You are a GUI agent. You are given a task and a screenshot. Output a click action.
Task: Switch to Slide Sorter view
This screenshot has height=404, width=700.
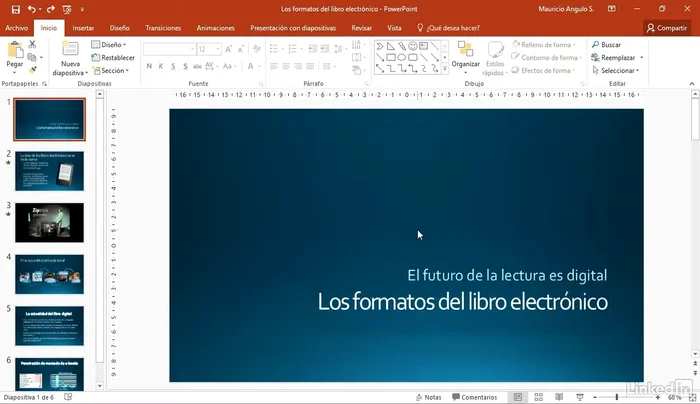coord(539,397)
